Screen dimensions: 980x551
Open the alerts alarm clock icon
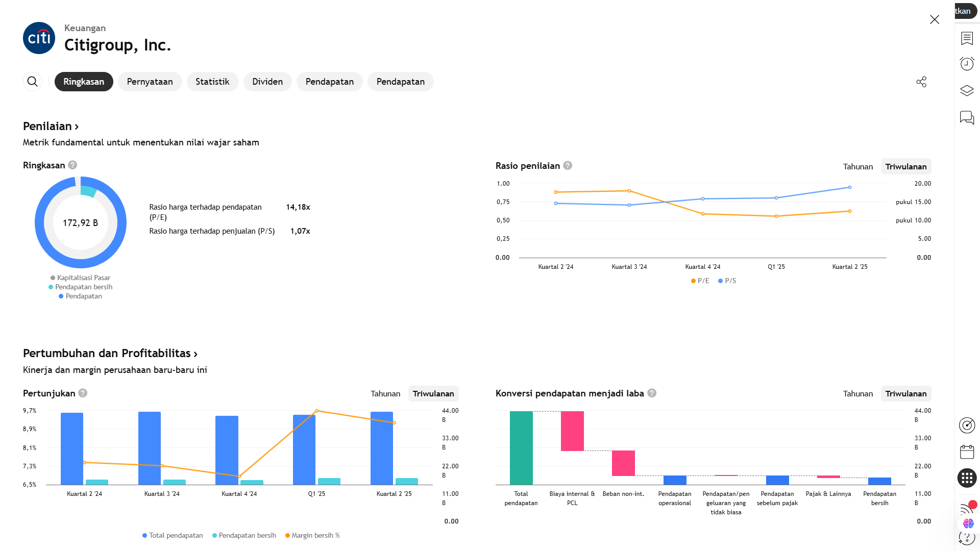[967, 64]
